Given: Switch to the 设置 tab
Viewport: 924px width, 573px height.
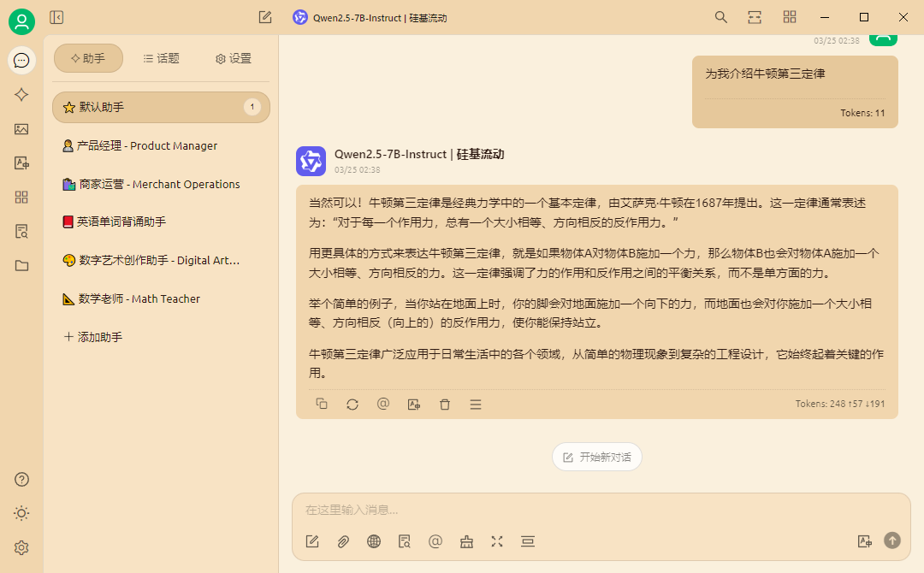Looking at the screenshot, I should 231,56.
